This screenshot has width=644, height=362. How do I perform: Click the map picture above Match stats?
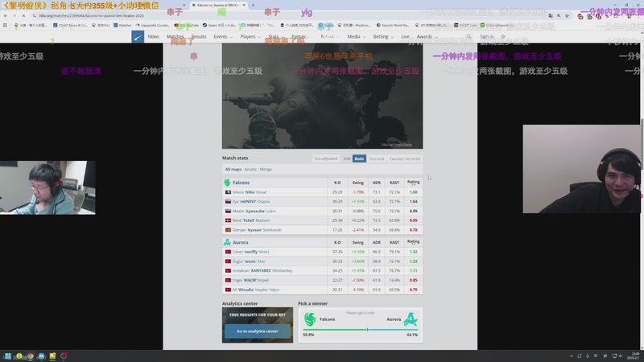[x=323, y=96]
